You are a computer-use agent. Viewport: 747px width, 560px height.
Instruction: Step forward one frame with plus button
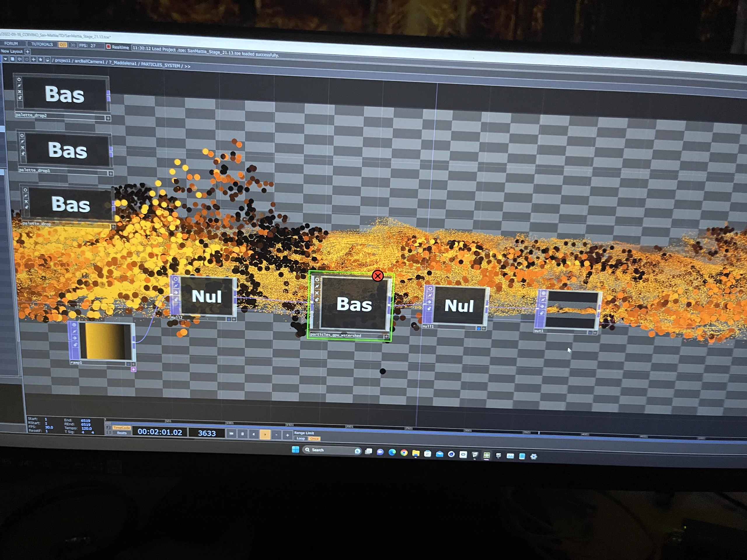[x=287, y=435]
